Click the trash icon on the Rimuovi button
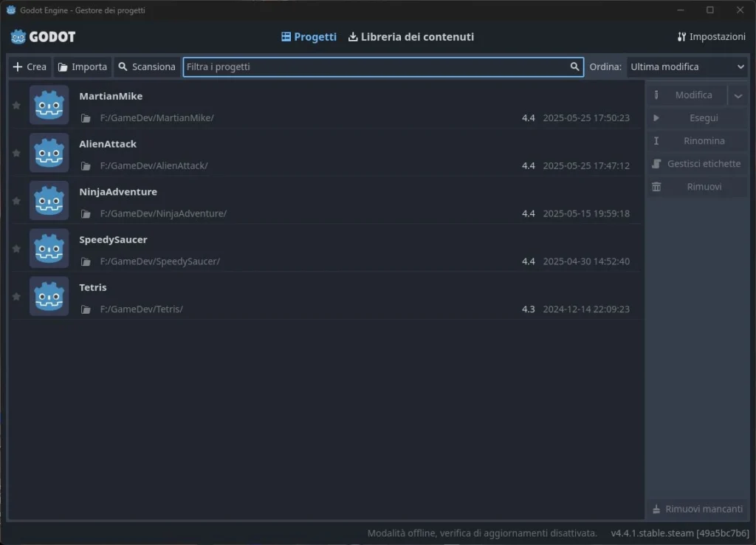Screen dimensions: 756x545 point(656,186)
